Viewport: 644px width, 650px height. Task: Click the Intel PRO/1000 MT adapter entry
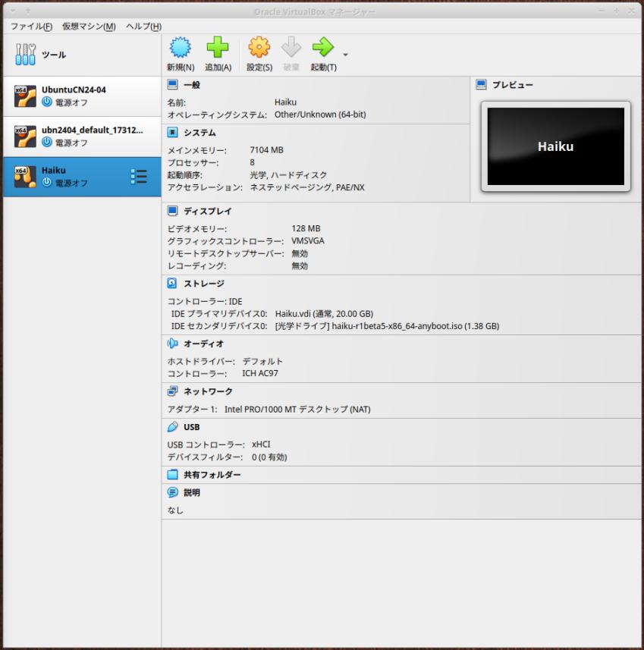coord(297,409)
